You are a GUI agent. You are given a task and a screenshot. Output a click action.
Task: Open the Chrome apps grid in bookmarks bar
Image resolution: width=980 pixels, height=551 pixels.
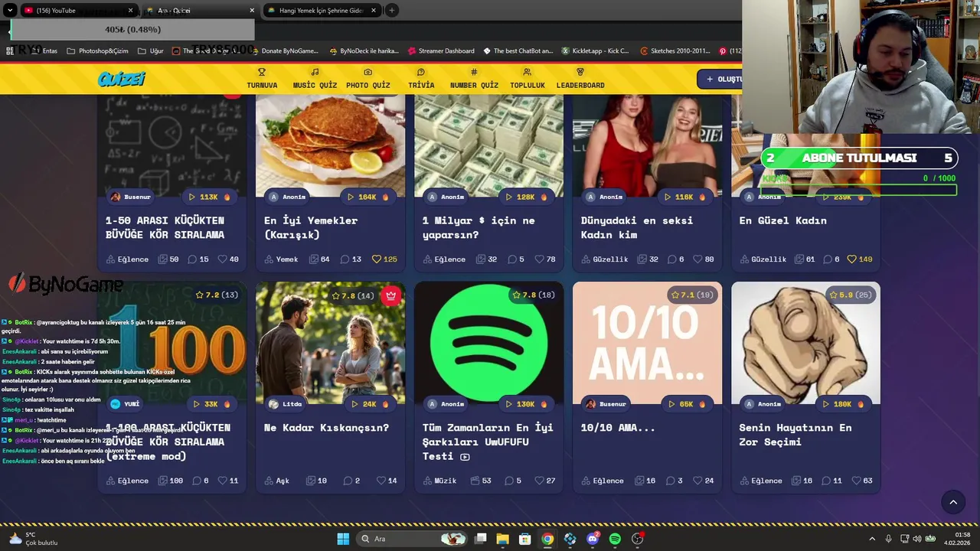coord(9,51)
